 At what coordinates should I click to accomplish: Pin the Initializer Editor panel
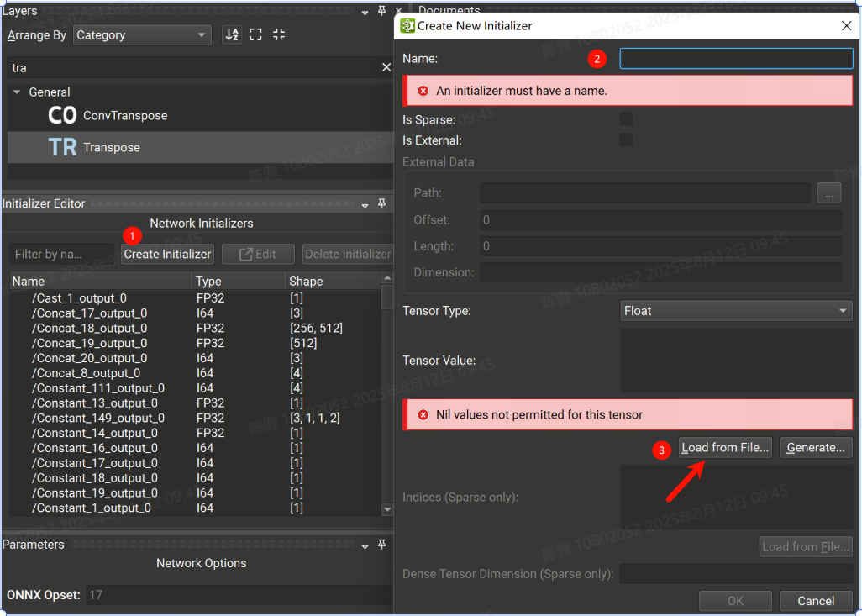tap(381, 204)
